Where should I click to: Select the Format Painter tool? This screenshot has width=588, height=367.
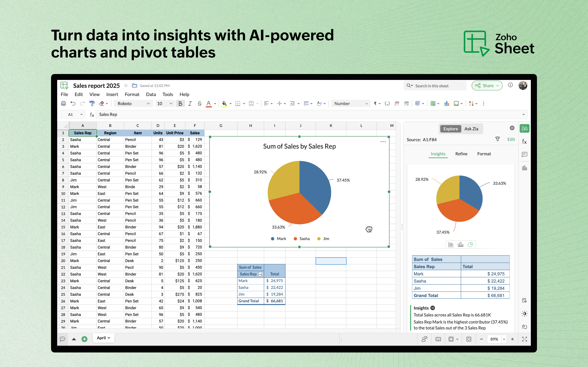[92, 103]
